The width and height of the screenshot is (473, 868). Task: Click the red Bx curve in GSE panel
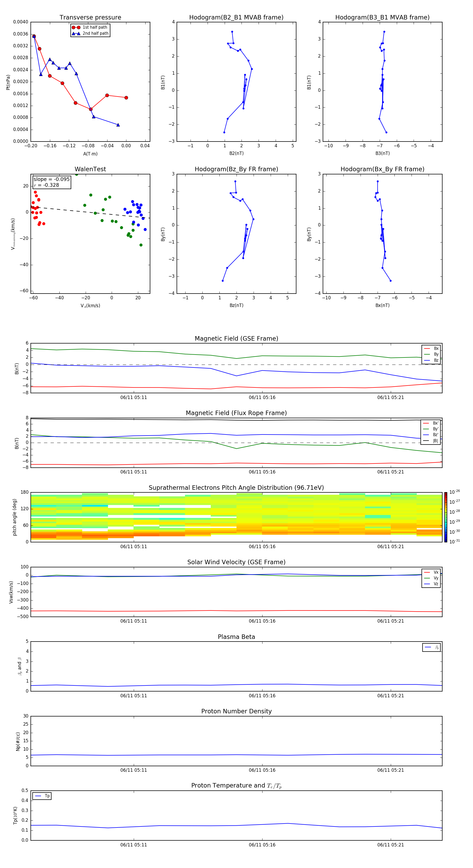(236, 387)
